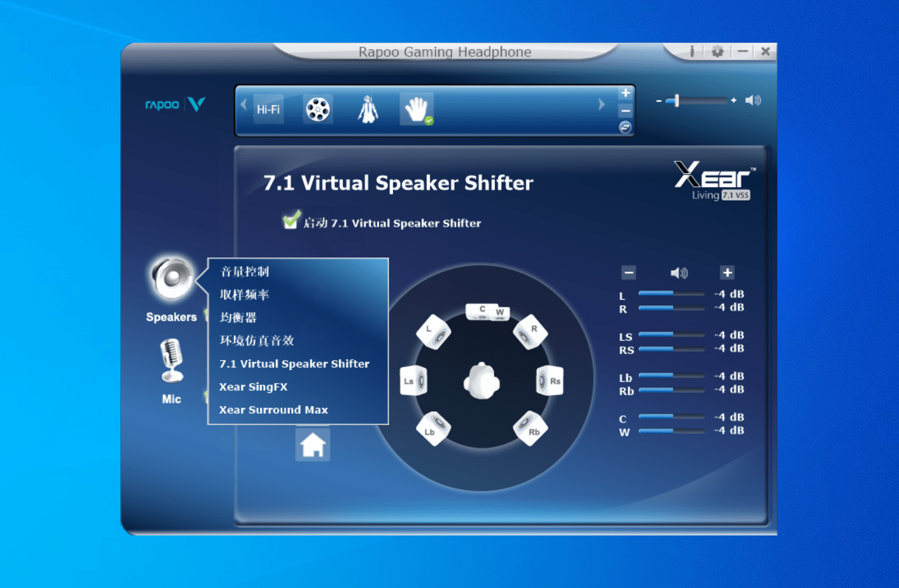The image size is (899, 588).
Task: Show previous profiles with the left arrow
Action: pos(243,104)
